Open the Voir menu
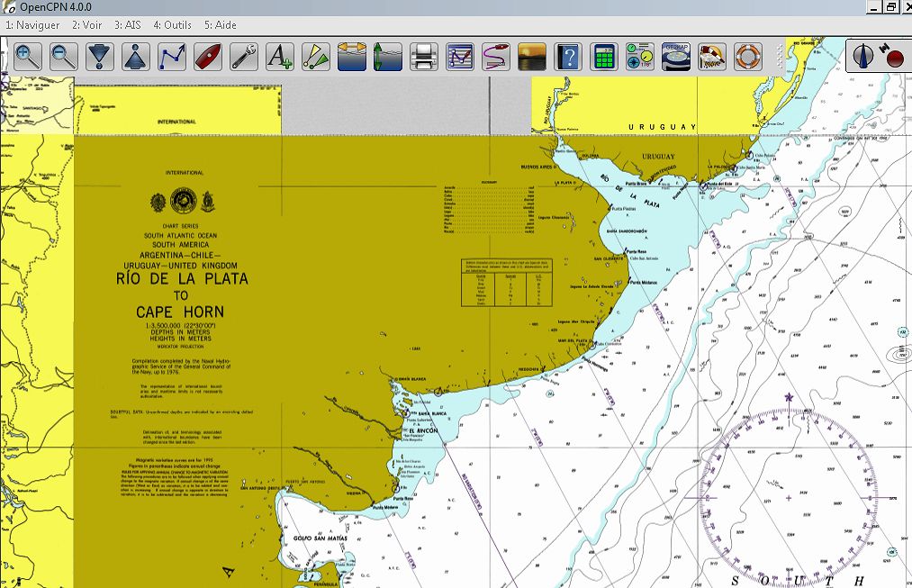Viewport: 912px width, 588px height. coord(87,25)
